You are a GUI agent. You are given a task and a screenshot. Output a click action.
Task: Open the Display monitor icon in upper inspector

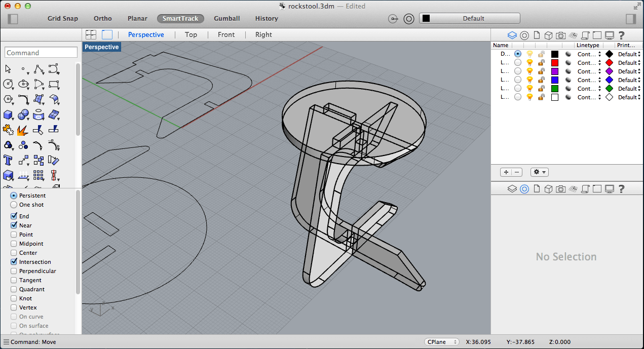[610, 35]
